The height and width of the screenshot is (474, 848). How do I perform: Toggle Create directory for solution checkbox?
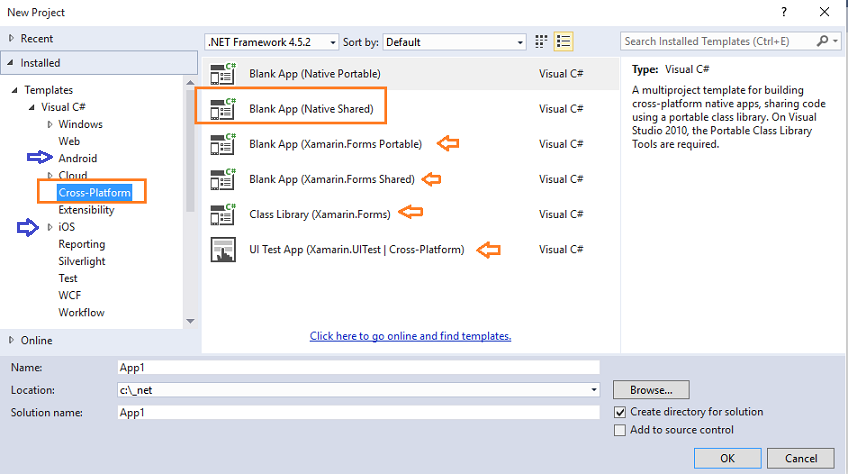[620, 412]
